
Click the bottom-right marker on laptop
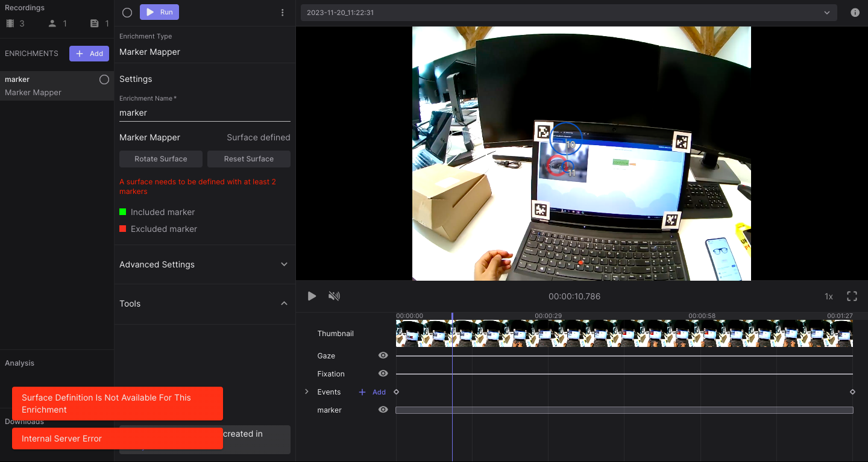tap(671, 220)
